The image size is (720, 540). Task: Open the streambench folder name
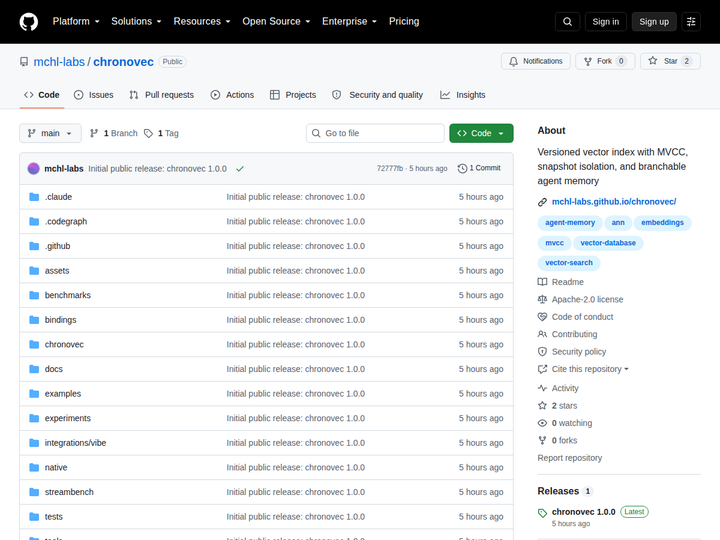click(x=69, y=492)
